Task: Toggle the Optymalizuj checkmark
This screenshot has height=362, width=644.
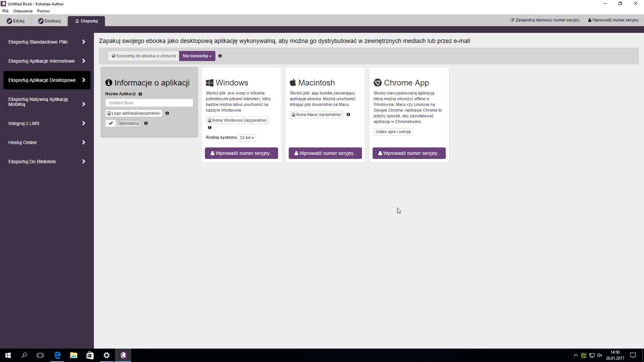Action: point(111,123)
